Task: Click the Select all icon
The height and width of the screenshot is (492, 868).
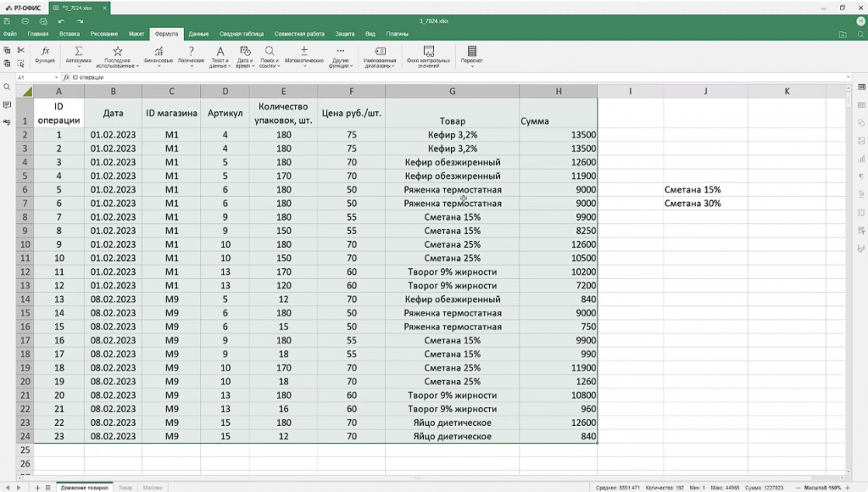Action: 21,64
